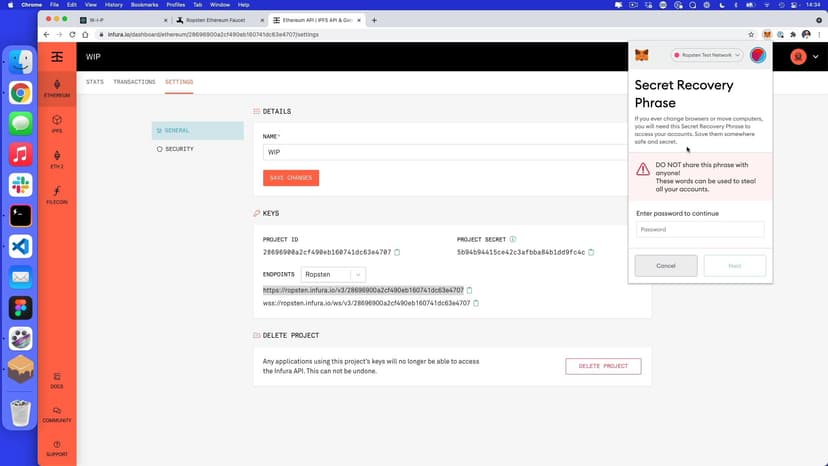828x466 pixels.
Task: Switch to the Stats tab
Action: (x=95, y=82)
